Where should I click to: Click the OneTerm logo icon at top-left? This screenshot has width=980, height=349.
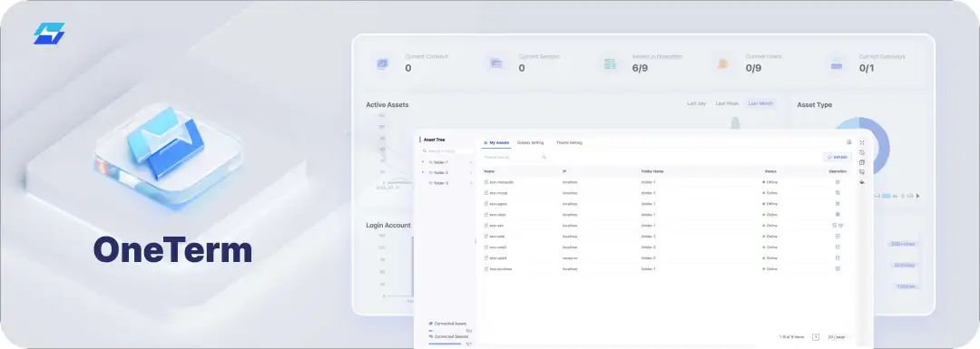click(49, 34)
